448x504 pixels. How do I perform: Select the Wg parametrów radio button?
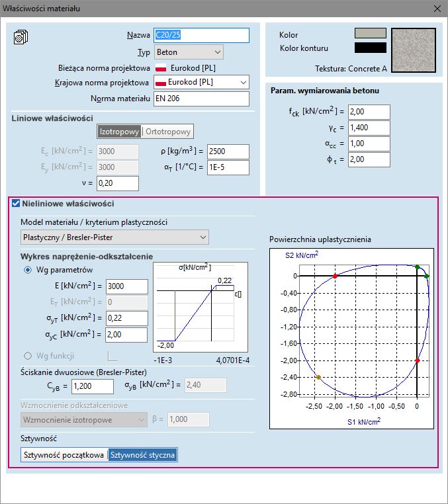tap(28, 270)
